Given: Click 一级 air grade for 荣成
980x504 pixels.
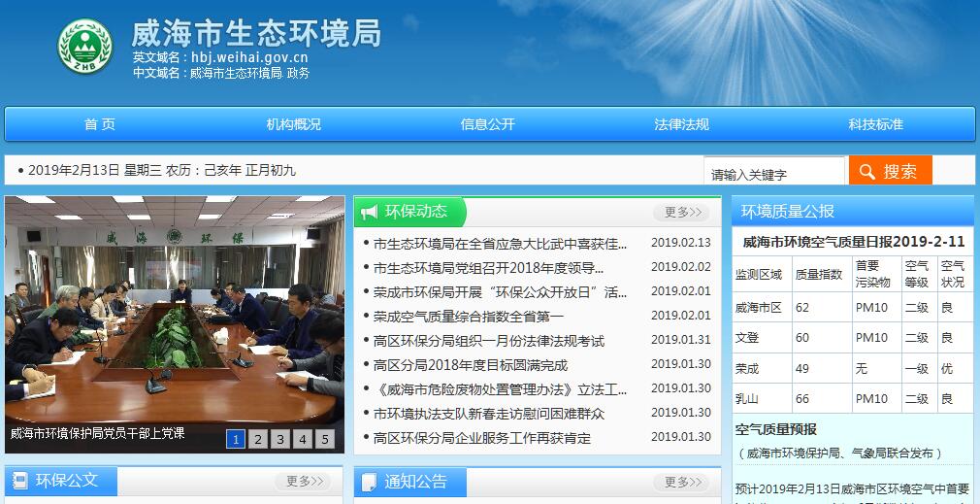Looking at the screenshot, I should pyautogui.click(x=917, y=369).
